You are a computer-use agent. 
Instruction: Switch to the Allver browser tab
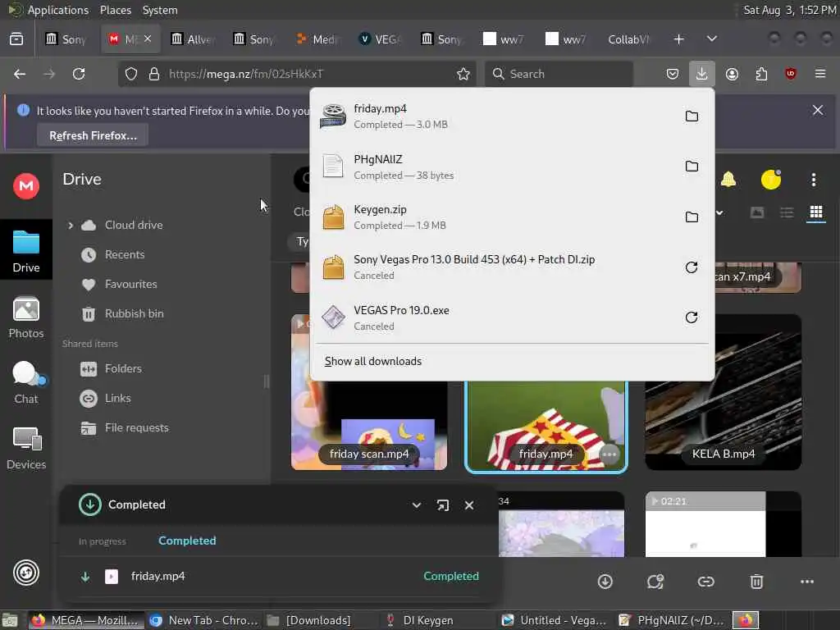193,39
